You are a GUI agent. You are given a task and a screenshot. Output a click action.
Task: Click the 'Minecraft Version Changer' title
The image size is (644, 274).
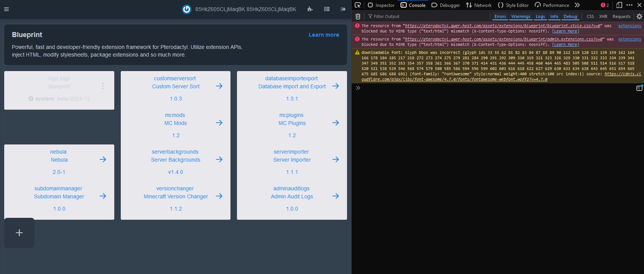(176, 196)
